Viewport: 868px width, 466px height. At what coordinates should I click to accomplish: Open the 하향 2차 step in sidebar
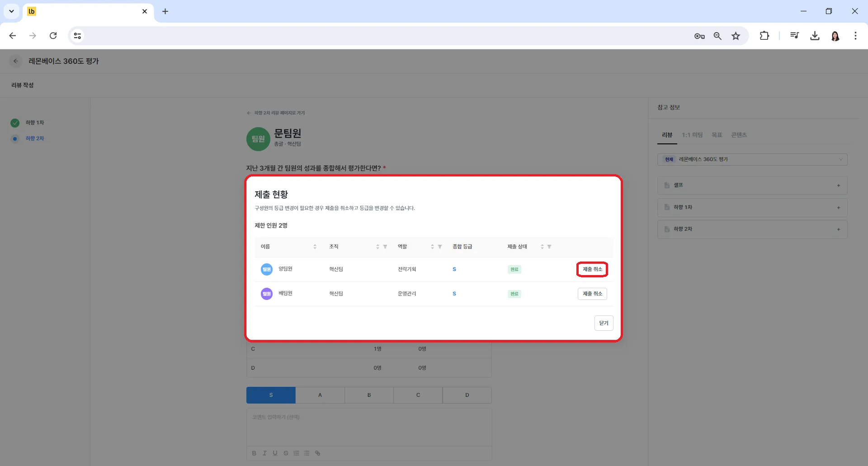tap(34, 138)
